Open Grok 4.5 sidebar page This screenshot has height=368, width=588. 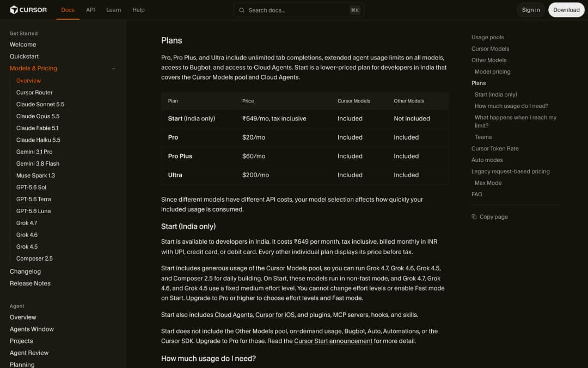pos(27,247)
